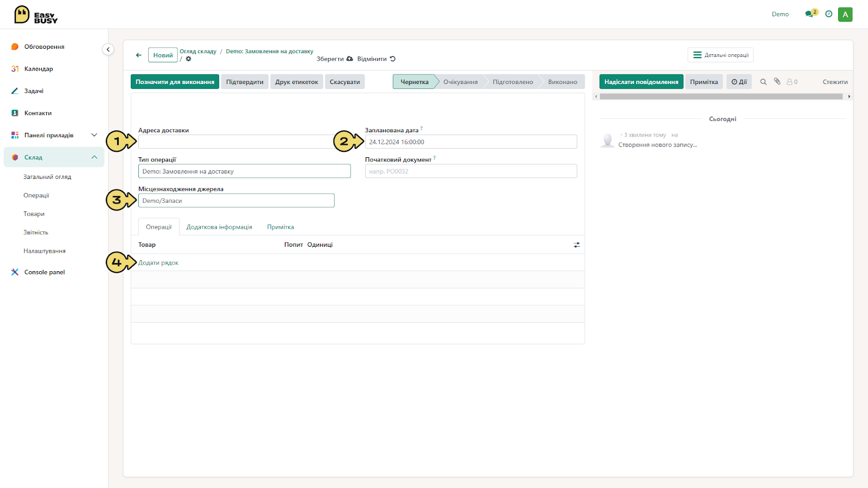Switch to the Додаткова інформація tab
Screen dimensions: 868x488
(x=219, y=227)
